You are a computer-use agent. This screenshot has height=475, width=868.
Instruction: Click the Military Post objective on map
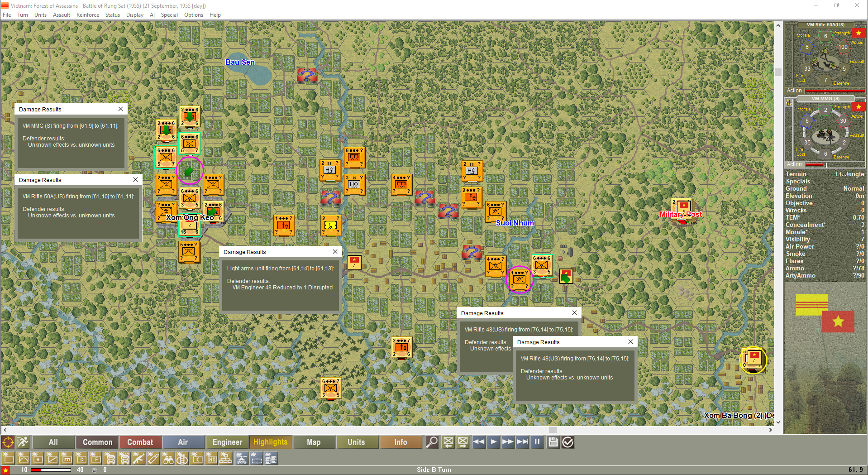click(x=681, y=214)
